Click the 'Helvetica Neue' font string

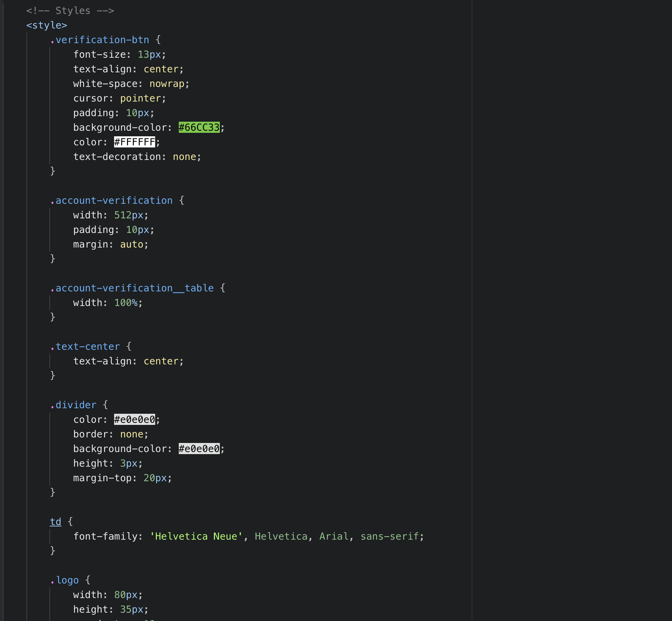(196, 537)
